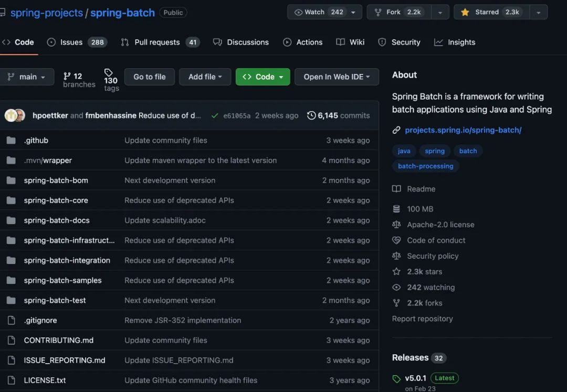The height and width of the screenshot is (392, 567).
Task: Click folder icon beside spring-batch-test
Action: tap(11, 300)
